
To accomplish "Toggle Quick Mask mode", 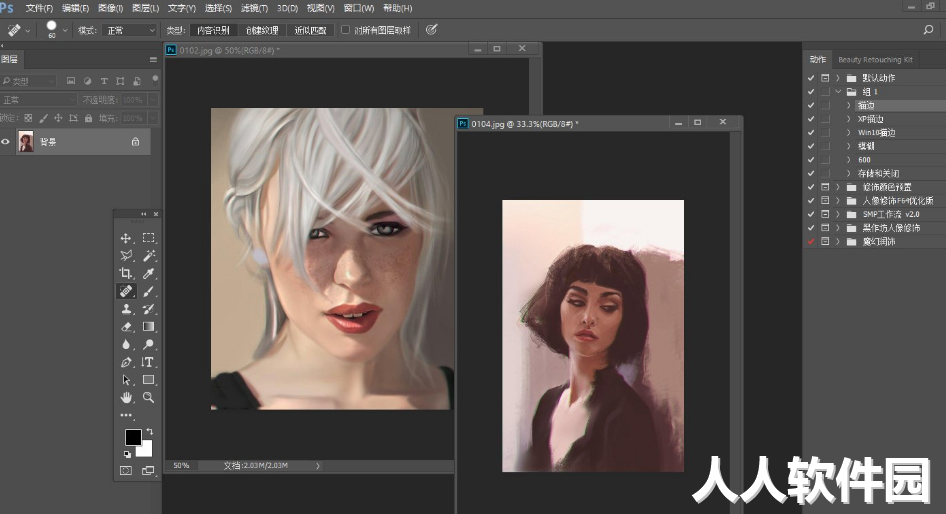I will click(125, 471).
